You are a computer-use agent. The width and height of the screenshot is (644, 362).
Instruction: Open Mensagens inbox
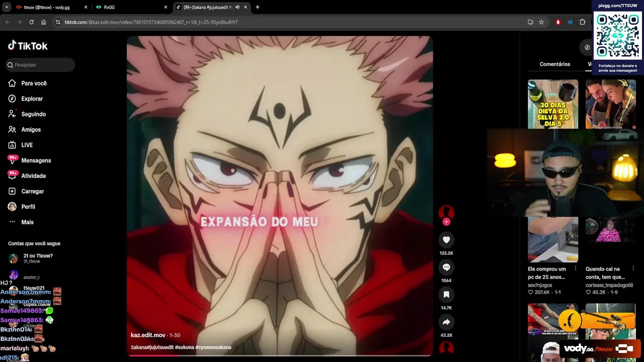point(36,160)
